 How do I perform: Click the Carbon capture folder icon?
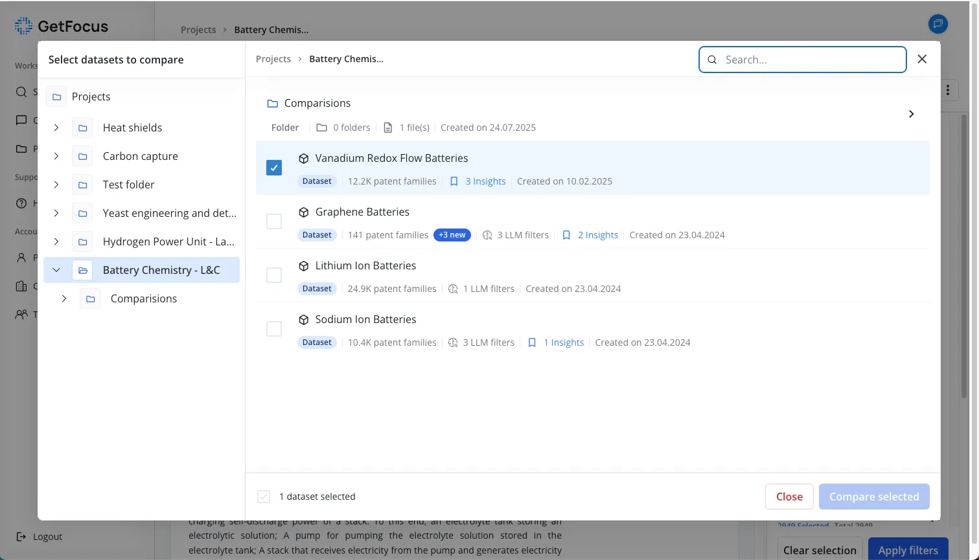coord(82,156)
